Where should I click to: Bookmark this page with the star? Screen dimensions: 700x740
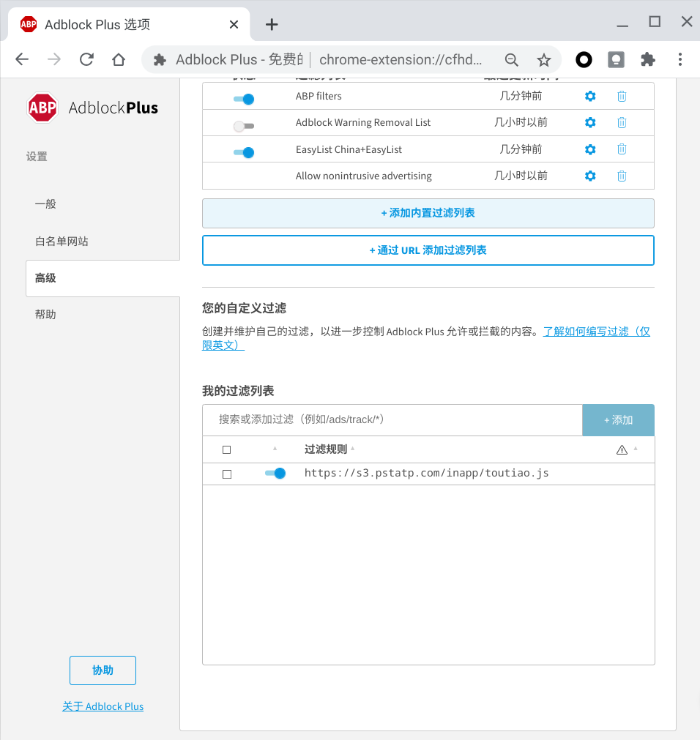[544, 60]
